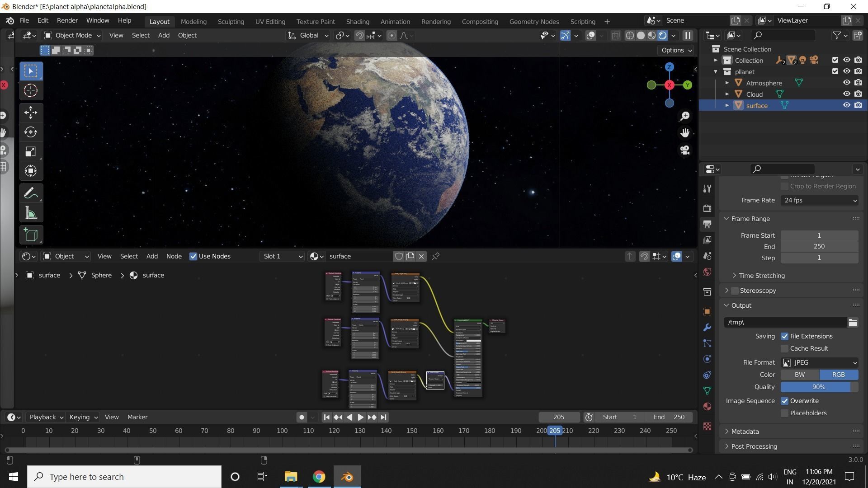The width and height of the screenshot is (868, 488).
Task: Select BW color mode
Action: tap(800, 375)
